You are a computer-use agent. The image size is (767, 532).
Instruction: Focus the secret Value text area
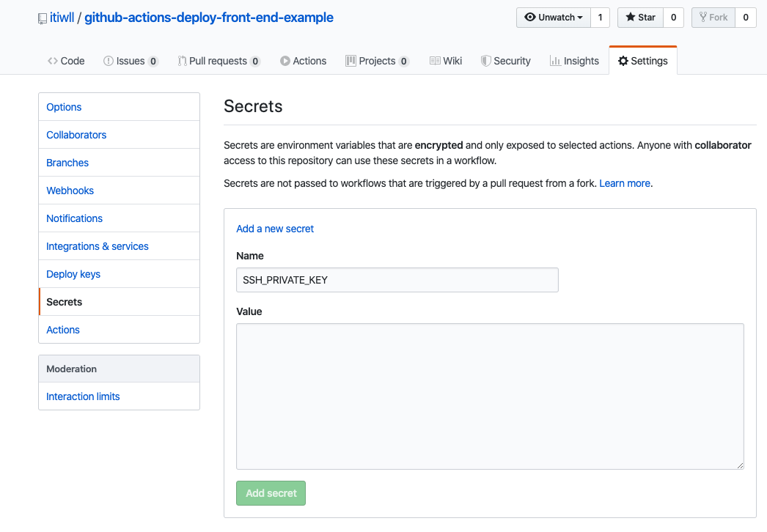click(490, 396)
